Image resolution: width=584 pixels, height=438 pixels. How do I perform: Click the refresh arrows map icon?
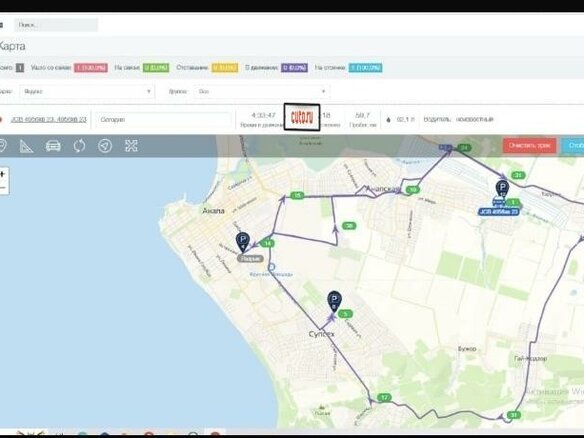coord(79,146)
